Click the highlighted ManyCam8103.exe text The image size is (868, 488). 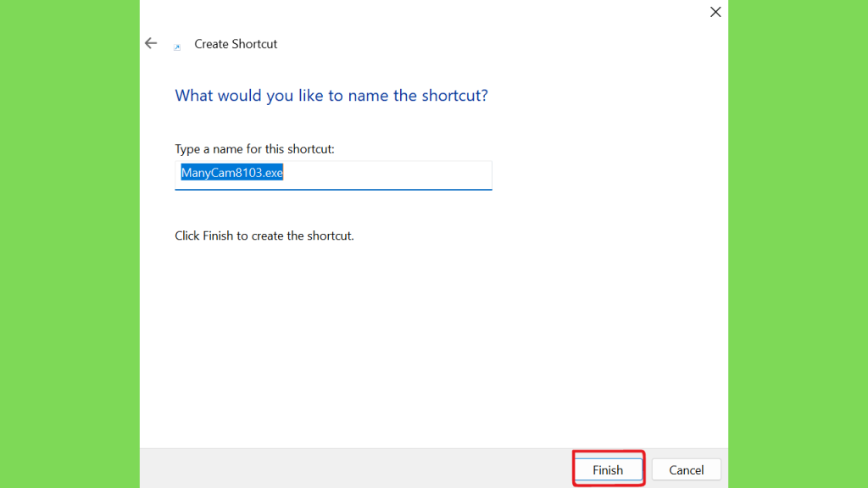click(231, 173)
